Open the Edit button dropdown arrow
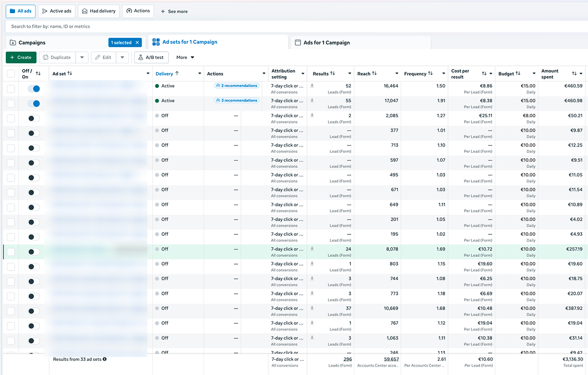The height and width of the screenshot is (375, 588). click(122, 58)
